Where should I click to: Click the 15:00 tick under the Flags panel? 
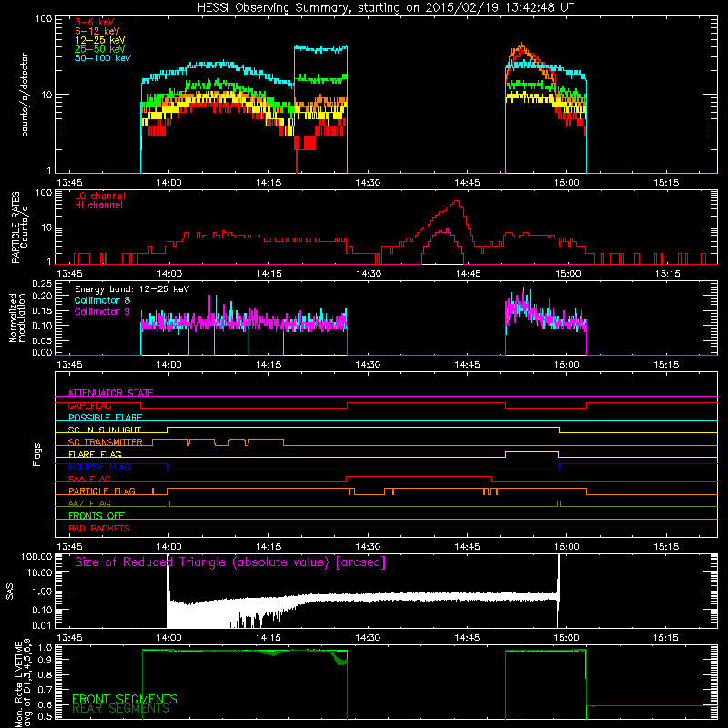tap(566, 547)
